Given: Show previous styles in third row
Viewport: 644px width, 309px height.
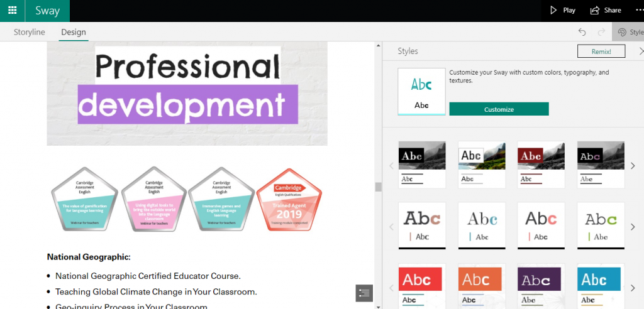Looking at the screenshot, I should pos(391,288).
